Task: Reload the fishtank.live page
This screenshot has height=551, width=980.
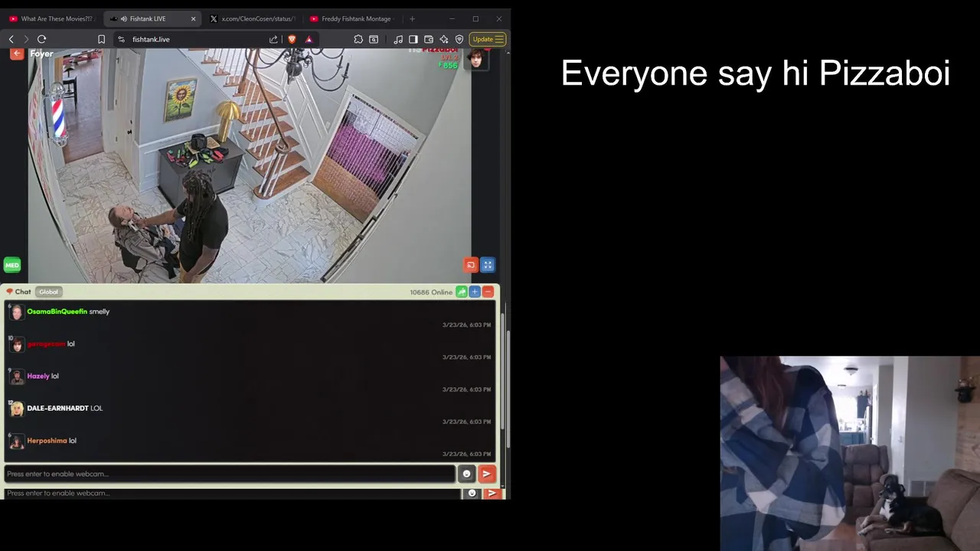Action: 42,39
